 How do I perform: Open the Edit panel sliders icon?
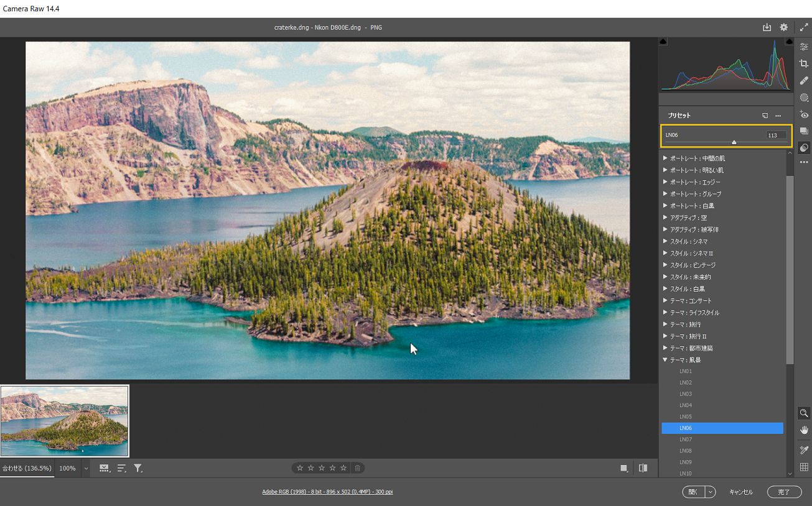click(804, 47)
